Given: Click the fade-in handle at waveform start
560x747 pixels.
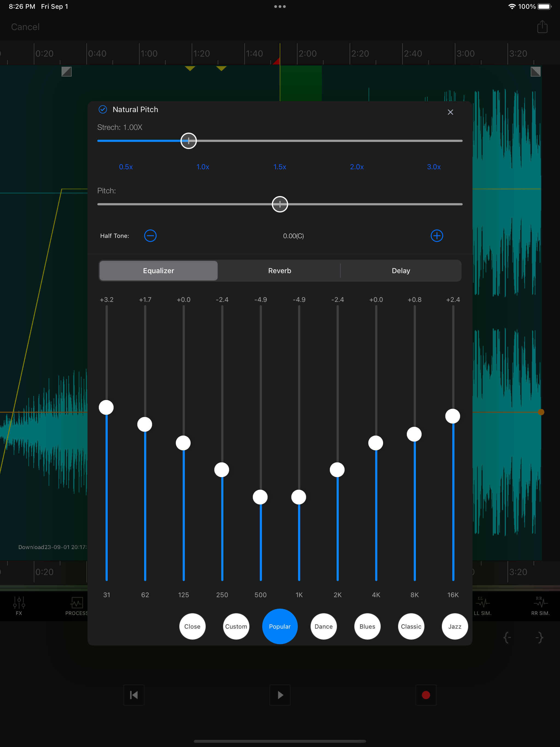Looking at the screenshot, I should pyautogui.click(x=66, y=72).
